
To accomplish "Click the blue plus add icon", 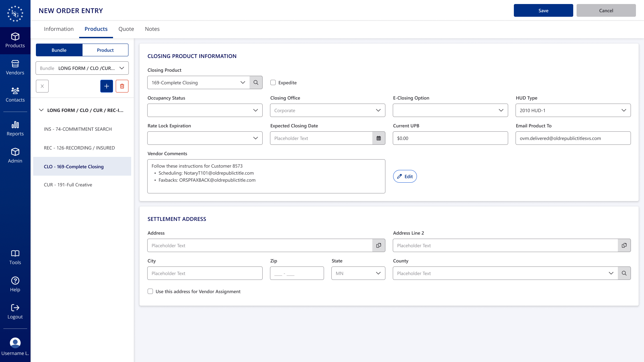I will click(x=107, y=86).
